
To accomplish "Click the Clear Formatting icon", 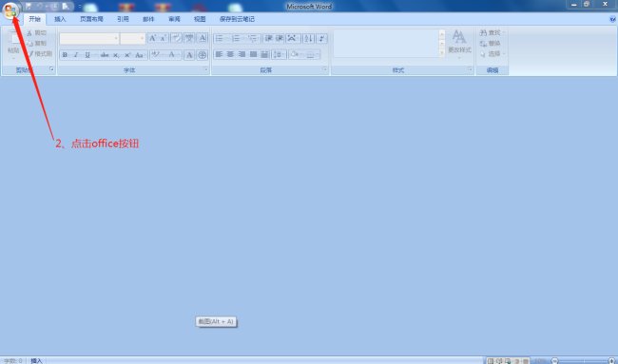I will [x=176, y=38].
